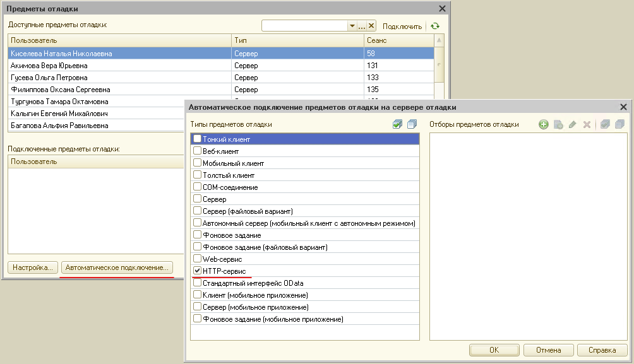Screen dimensions: 634x364
Task: Confirm with the OK button
Action: (494, 350)
